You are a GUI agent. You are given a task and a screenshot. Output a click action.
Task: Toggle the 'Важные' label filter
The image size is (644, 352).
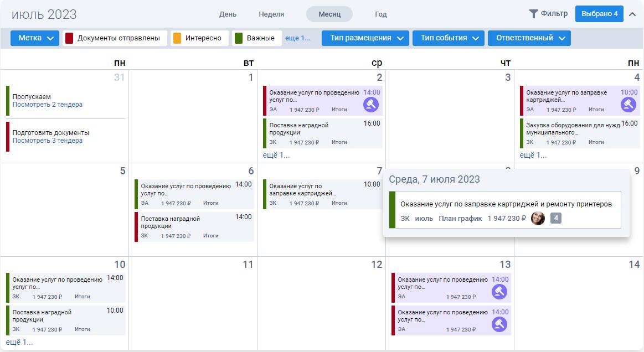click(256, 38)
